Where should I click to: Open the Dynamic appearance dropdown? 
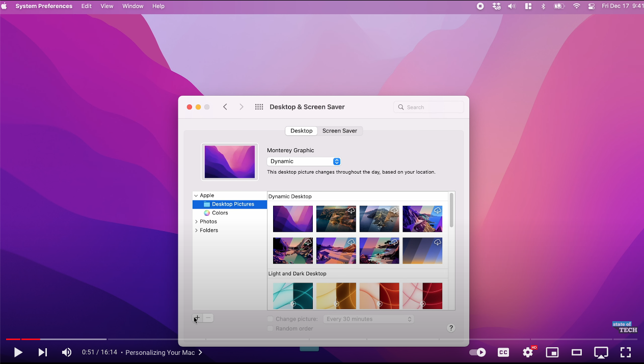(x=304, y=161)
